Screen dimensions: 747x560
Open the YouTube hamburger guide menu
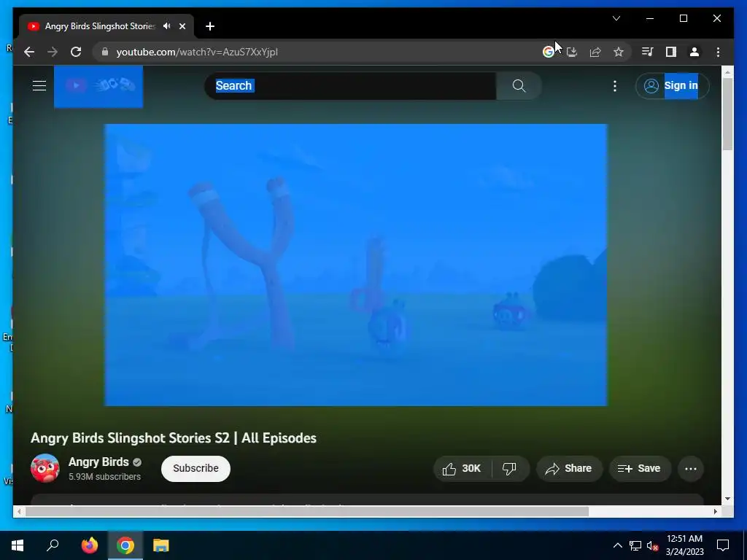(39, 86)
